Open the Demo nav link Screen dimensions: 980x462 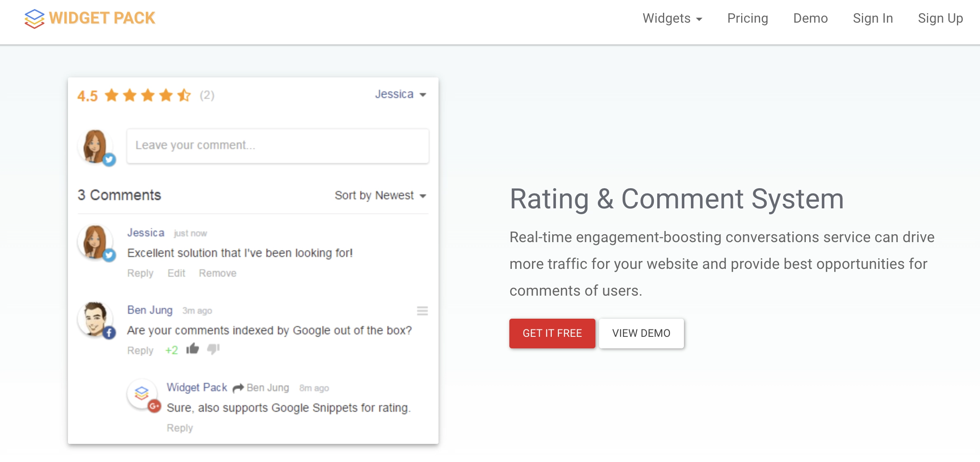click(x=810, y=19)
